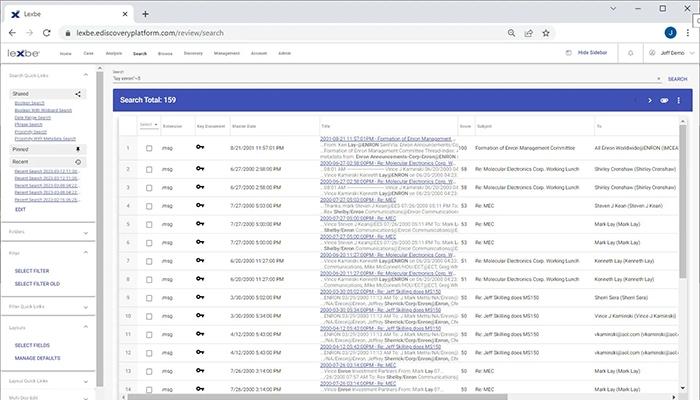Open the Jeff Demo account dropdown
Screen dimensions: 700x400
click(x=672, y=53)
